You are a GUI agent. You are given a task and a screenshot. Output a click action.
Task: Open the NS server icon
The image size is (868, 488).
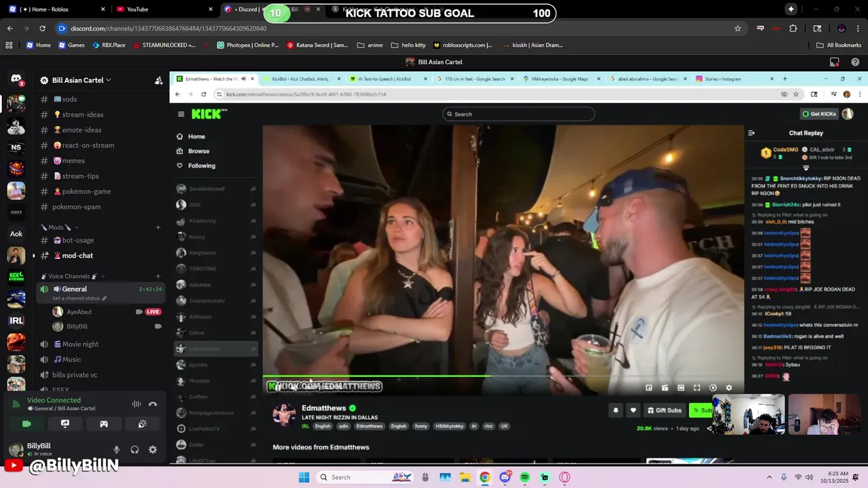pyautogui.click(x=16, y=147)
